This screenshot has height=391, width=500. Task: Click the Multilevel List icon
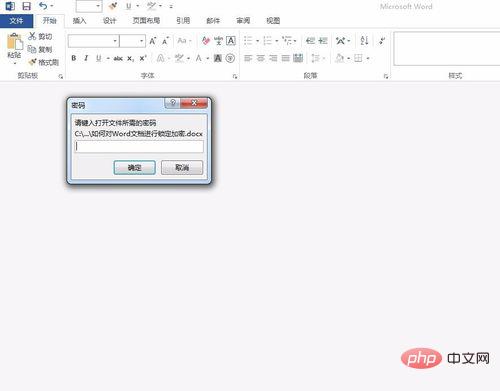pyautogui.click(x=287, y=41)
